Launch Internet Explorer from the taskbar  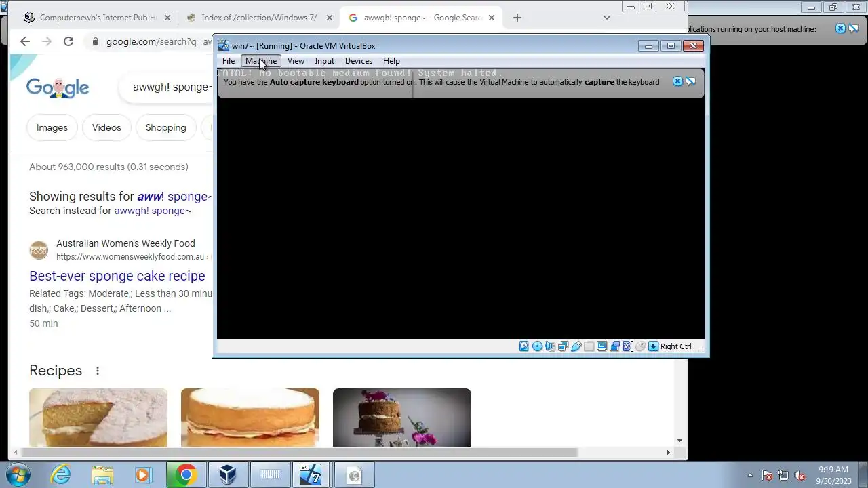point(61,475)
